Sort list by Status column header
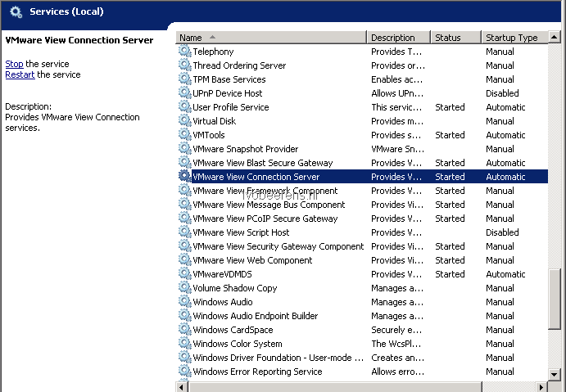This screenshot has width=566, height=392. [455, 38]
